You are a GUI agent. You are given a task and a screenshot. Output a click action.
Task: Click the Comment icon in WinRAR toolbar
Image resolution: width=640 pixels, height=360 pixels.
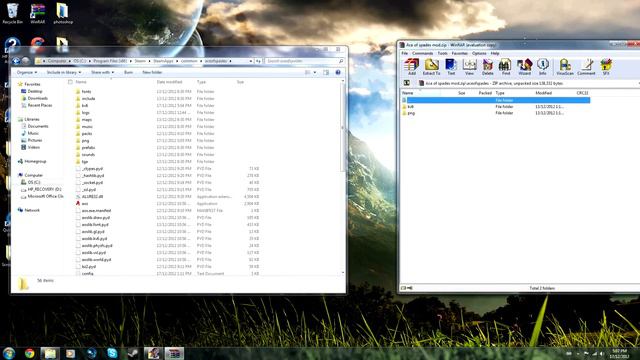[x=586, y=67]
